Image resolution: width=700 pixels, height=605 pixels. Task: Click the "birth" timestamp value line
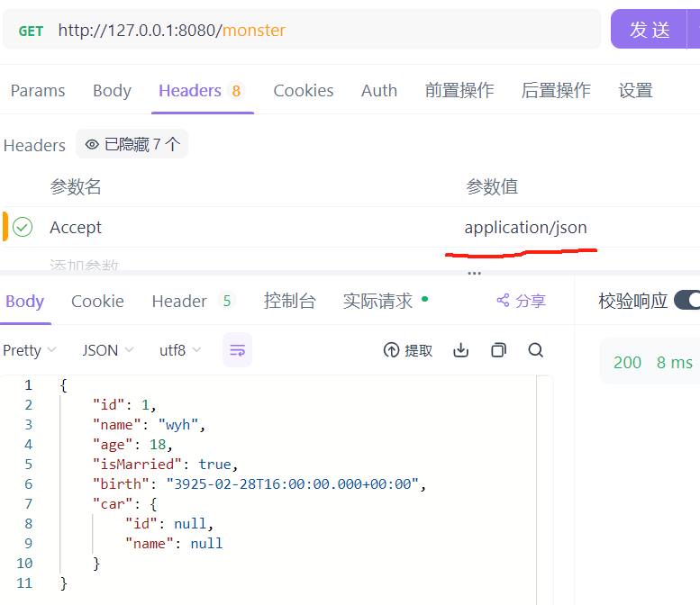(259, 484)
